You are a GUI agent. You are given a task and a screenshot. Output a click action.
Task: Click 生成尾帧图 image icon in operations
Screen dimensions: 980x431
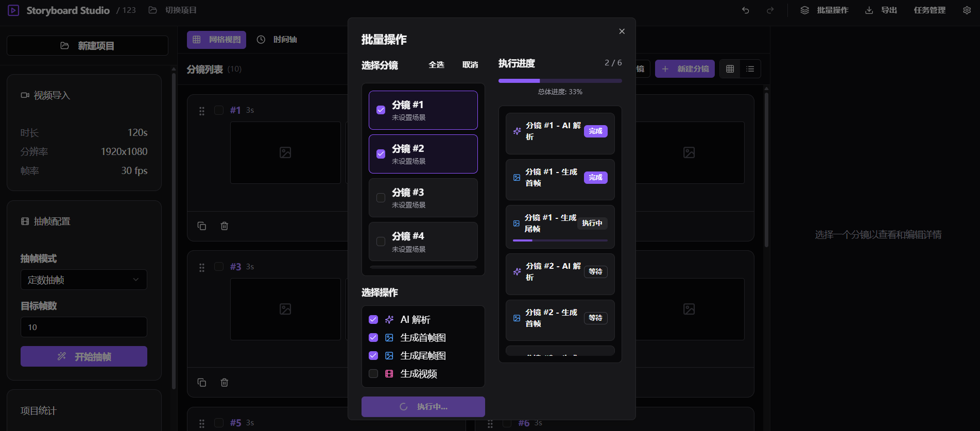click(x=389, y=356)
